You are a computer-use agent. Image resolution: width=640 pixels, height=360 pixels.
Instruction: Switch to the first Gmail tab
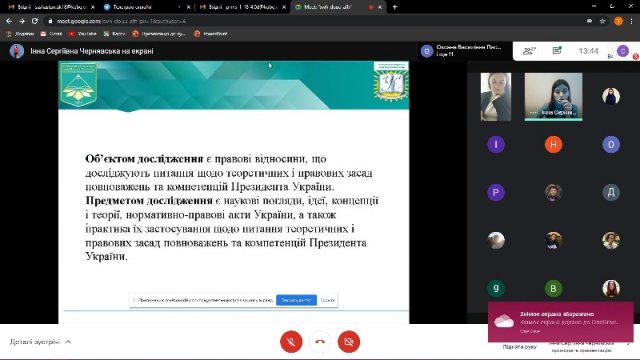pyautogui.click(x=51, y=7)
